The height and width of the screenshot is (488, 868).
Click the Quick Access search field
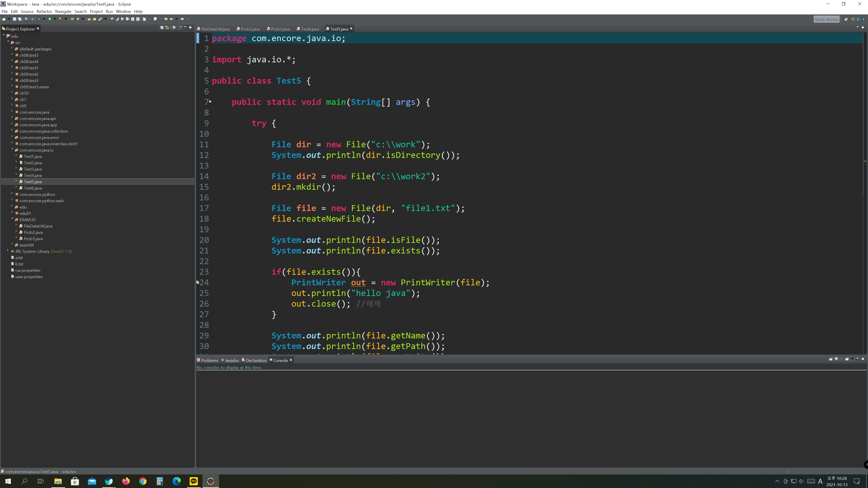(826, 19)
